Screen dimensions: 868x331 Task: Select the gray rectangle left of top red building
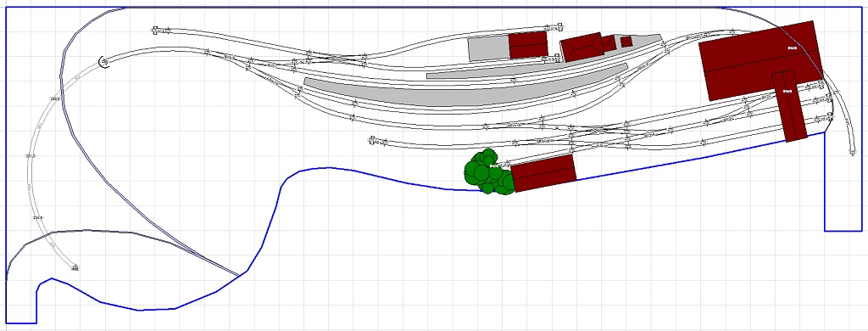pyautogui.click(x=488, y=48)
